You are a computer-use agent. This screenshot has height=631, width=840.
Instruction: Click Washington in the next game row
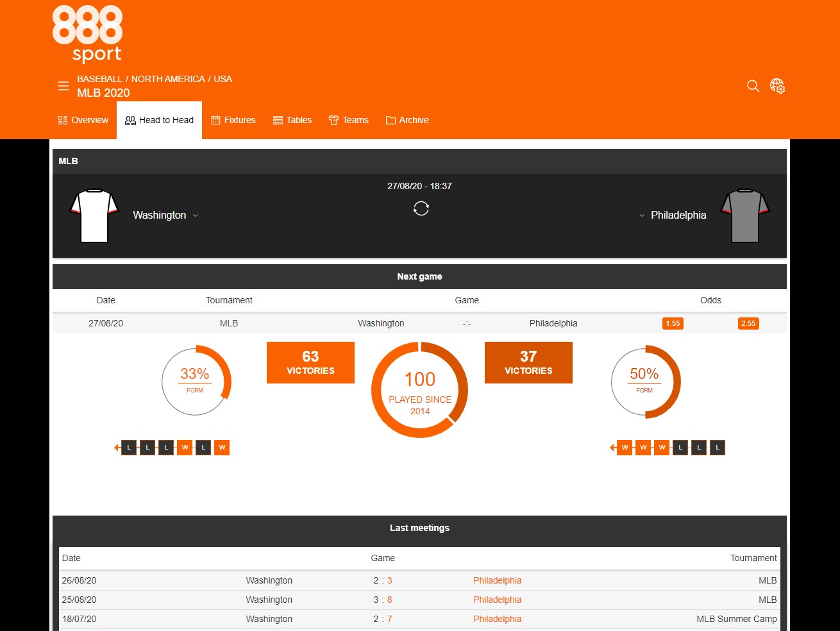(x=381, y=323)
